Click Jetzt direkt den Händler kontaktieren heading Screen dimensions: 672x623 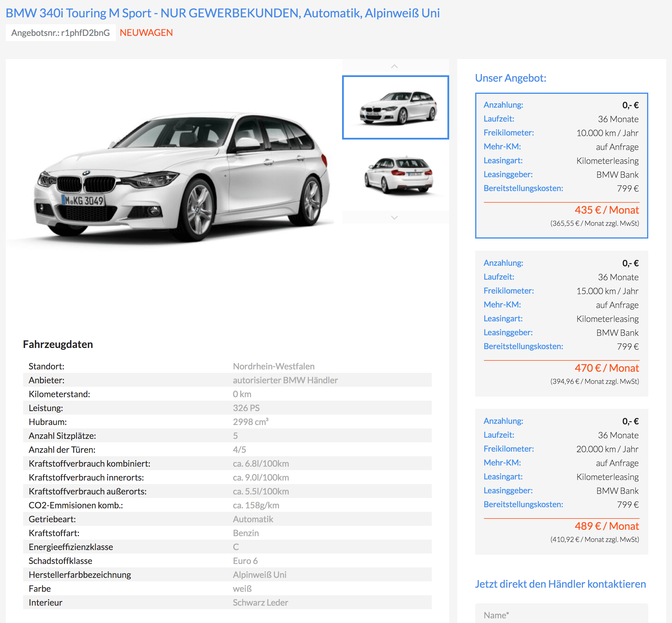pyautogui.click(x=561, y=584)
